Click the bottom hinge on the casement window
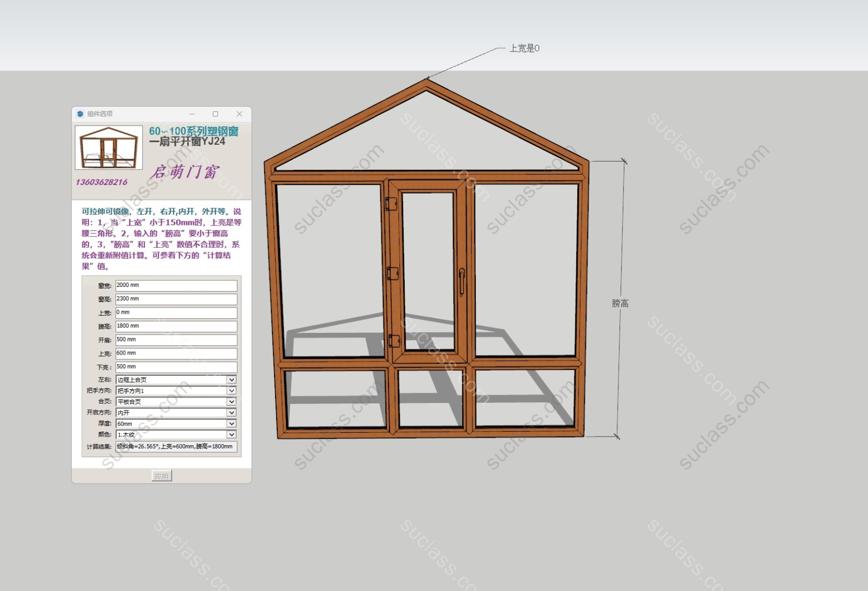Viewport: 868px width, 591px height. (394, 341)
